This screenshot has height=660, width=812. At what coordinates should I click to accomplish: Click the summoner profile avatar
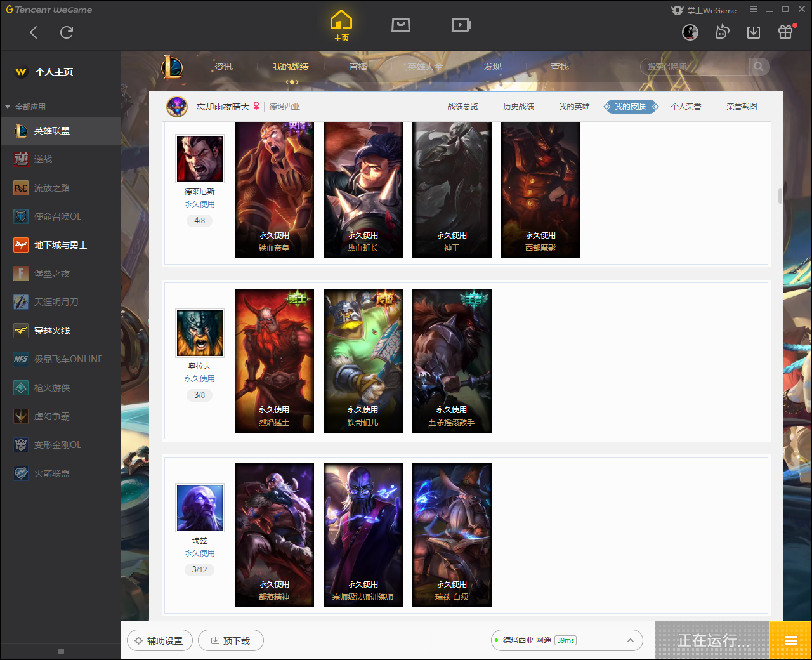177,107
